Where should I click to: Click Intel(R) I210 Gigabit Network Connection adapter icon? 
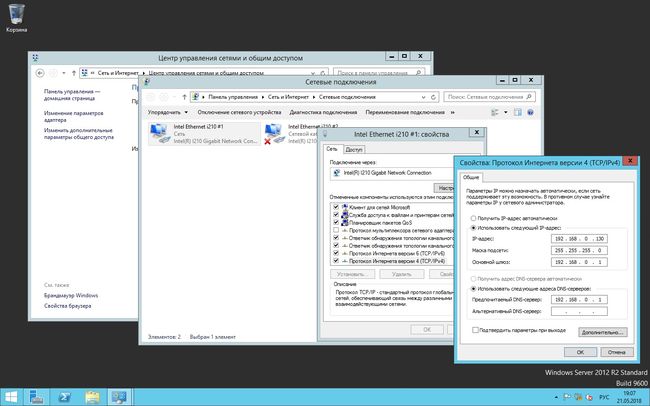click(x=337, y=173)
